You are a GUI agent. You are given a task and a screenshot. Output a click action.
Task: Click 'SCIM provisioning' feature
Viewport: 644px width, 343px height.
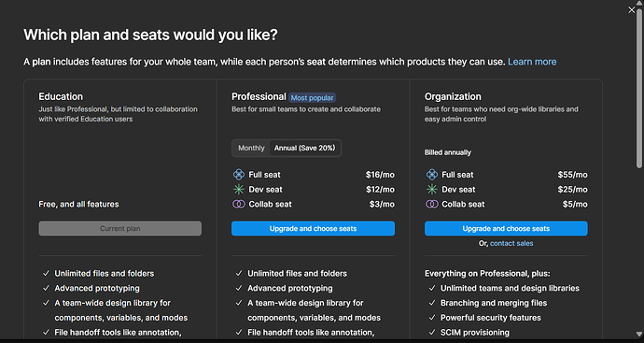click(475, 333)
